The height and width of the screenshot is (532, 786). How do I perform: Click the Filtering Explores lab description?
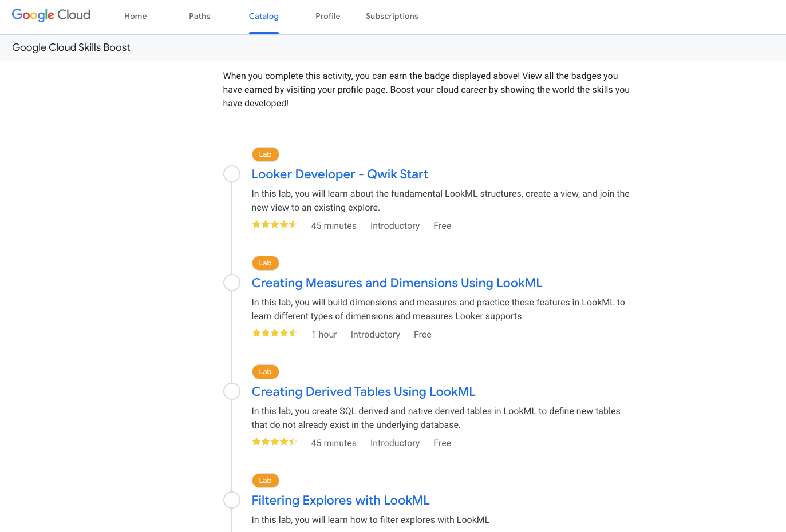pyautogui.click(x=371, y=520)
